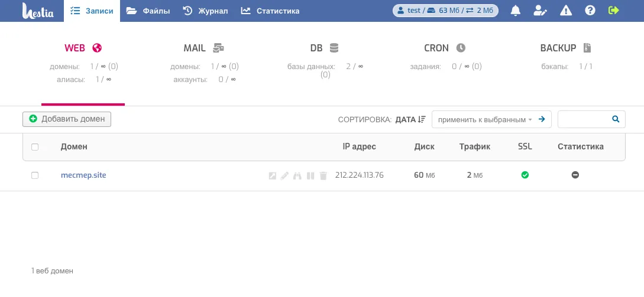Delete mecmep.site with the trash icon
This screenshot has height=297, width=644.
point(323,175)
